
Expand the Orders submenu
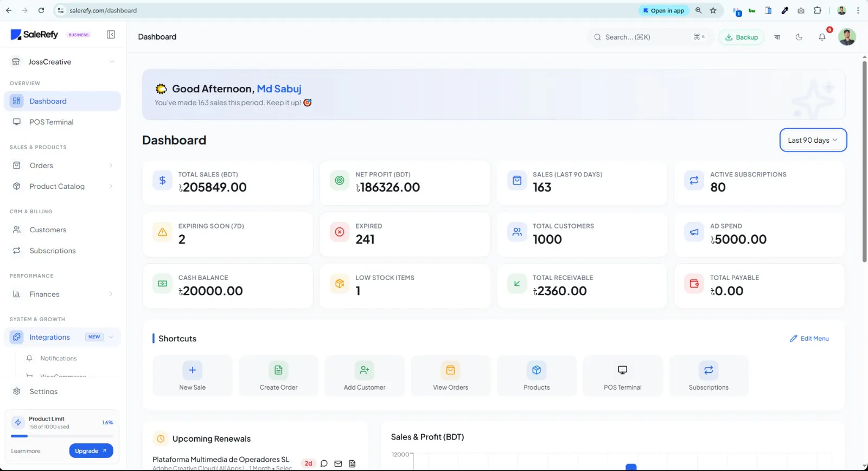pyautogui.click(x=111, y=166)
